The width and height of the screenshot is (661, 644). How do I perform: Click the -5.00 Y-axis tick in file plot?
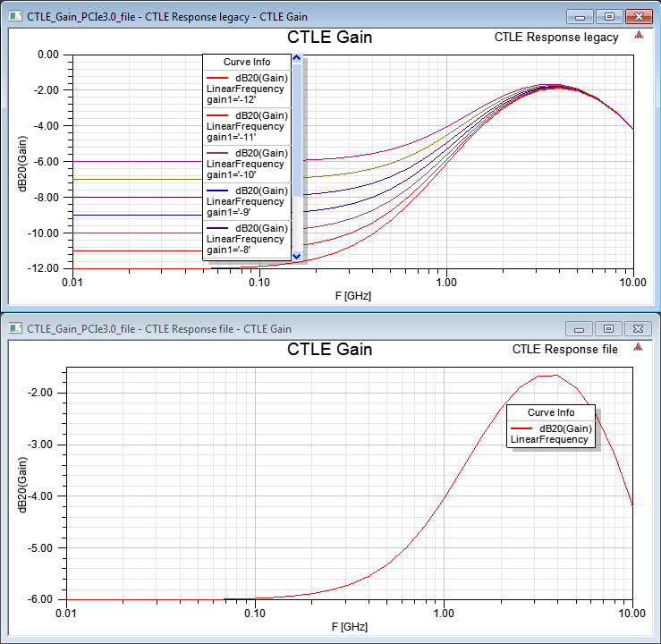click(39, 548)
